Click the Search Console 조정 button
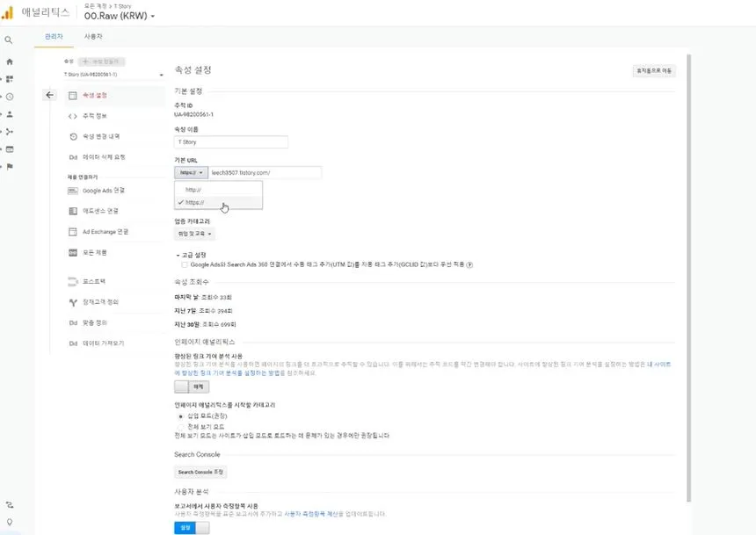 click(200, 472)
